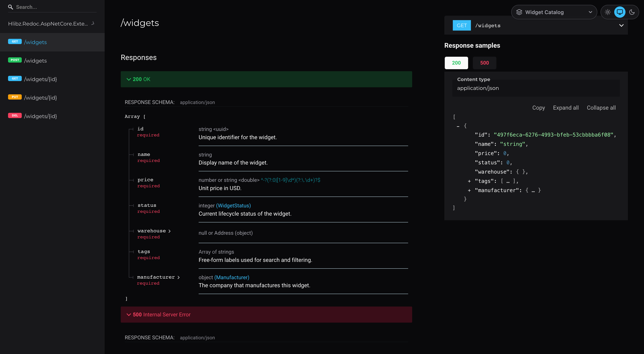This screenshot has width=644, height=354.
Task: Click "The company that manufactures this widget." text
Action: (254, 285)
